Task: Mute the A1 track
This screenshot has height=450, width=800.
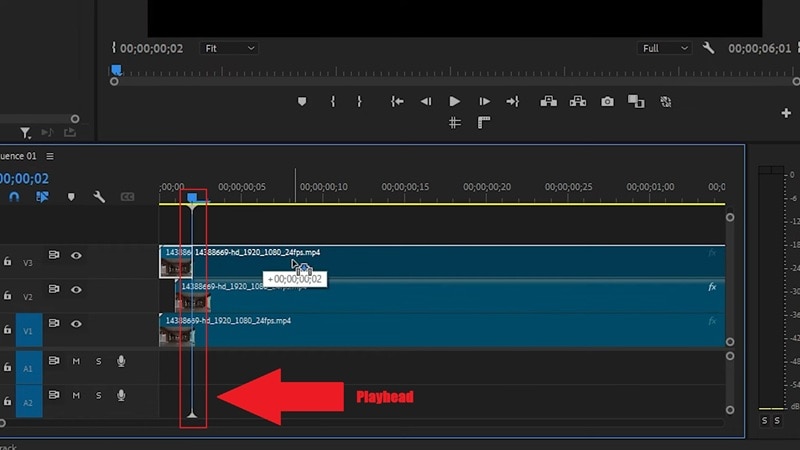Action: (76, 361)
